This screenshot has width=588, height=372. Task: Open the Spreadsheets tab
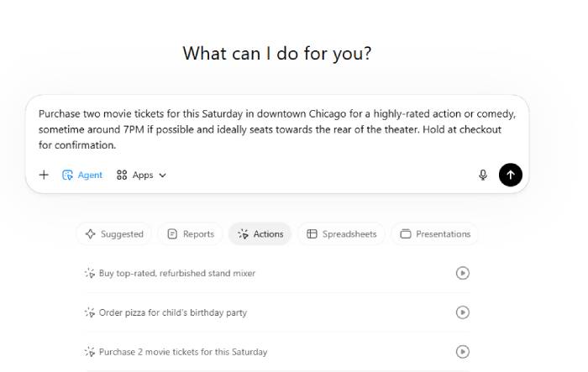tap(342, 234)
